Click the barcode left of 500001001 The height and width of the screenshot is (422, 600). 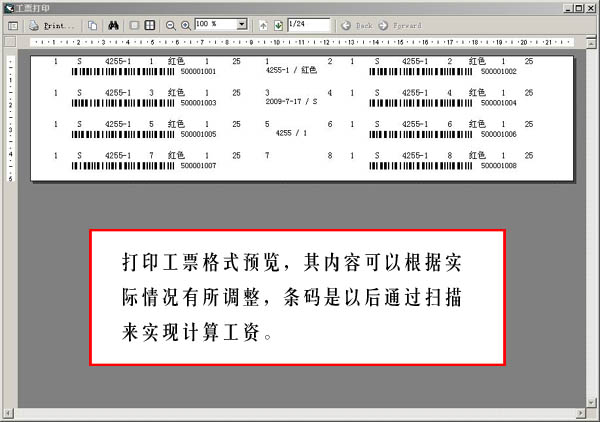123,72
